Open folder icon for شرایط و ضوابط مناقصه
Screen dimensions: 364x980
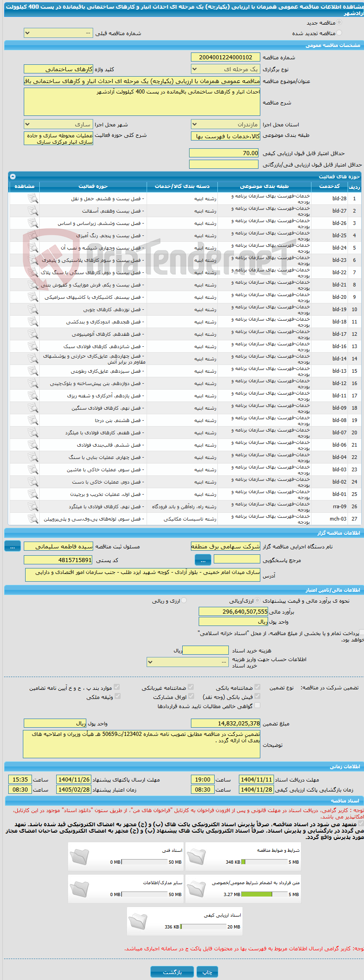click(x=197, y=856)
